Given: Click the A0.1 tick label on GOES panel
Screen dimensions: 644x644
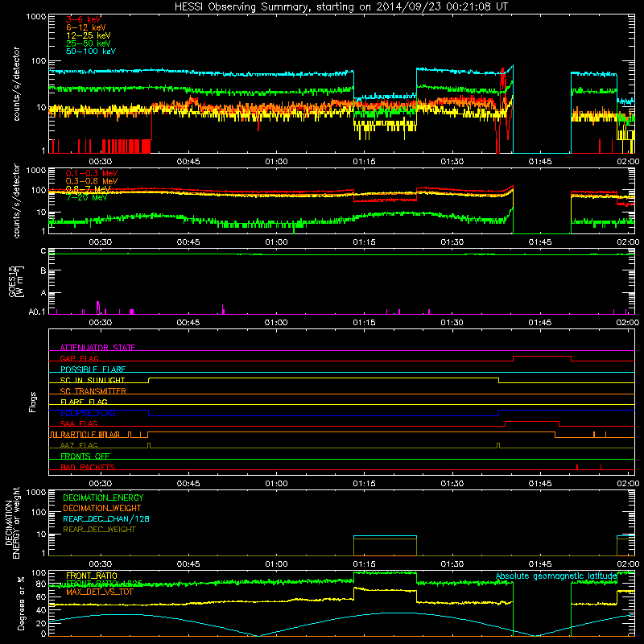Looking at the screenshot, I should coord(37,312).
